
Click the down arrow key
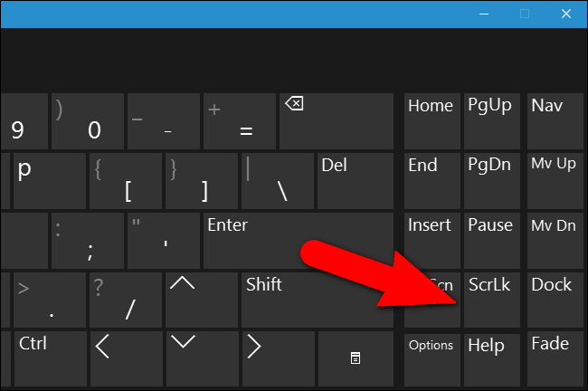tap(203, 358)
